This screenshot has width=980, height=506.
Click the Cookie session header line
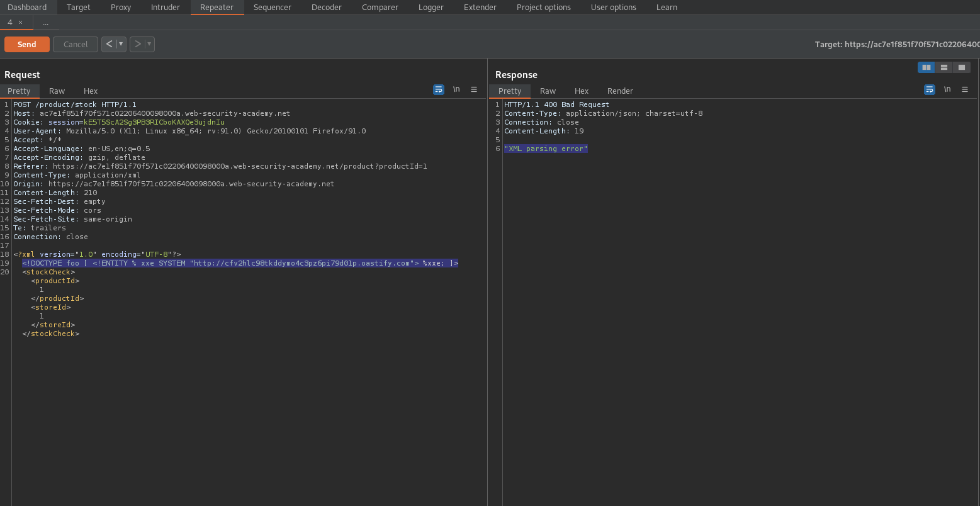119,122
